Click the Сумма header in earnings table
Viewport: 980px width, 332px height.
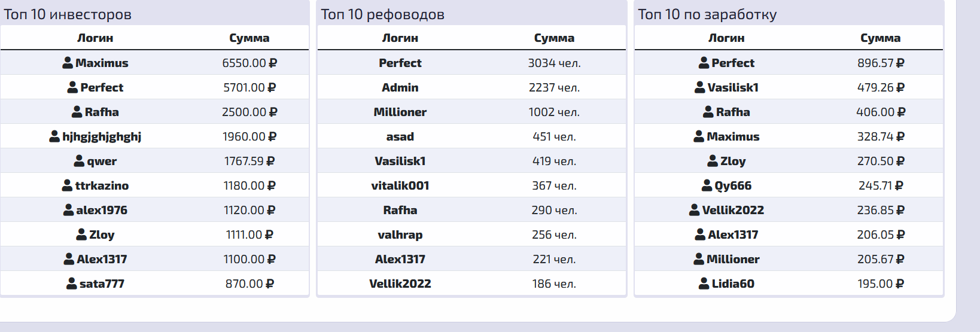coord(880,38)
